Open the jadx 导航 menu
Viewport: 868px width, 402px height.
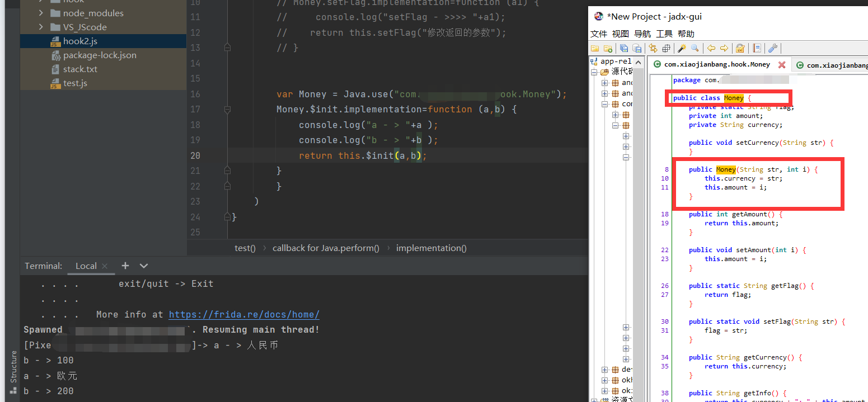tap(642, 34)
